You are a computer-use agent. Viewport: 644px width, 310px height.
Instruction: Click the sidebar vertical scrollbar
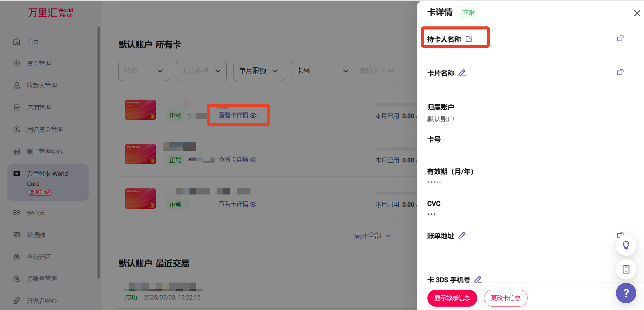click(x=98, y=152)
